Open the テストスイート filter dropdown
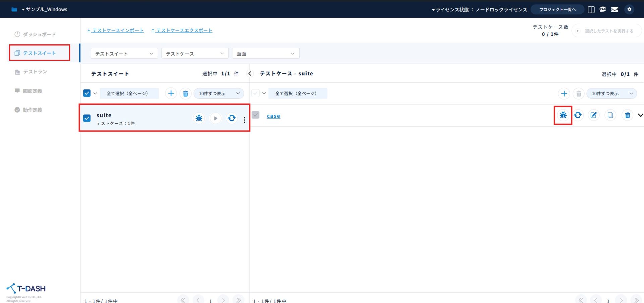The image size is (644, 303). click(124, 54)
